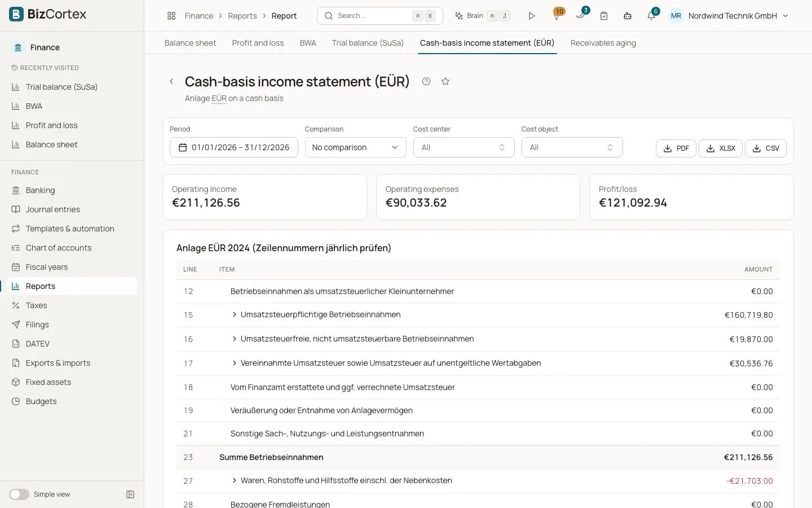
Task: Click the Search input field
Action: tap(380, 16)
